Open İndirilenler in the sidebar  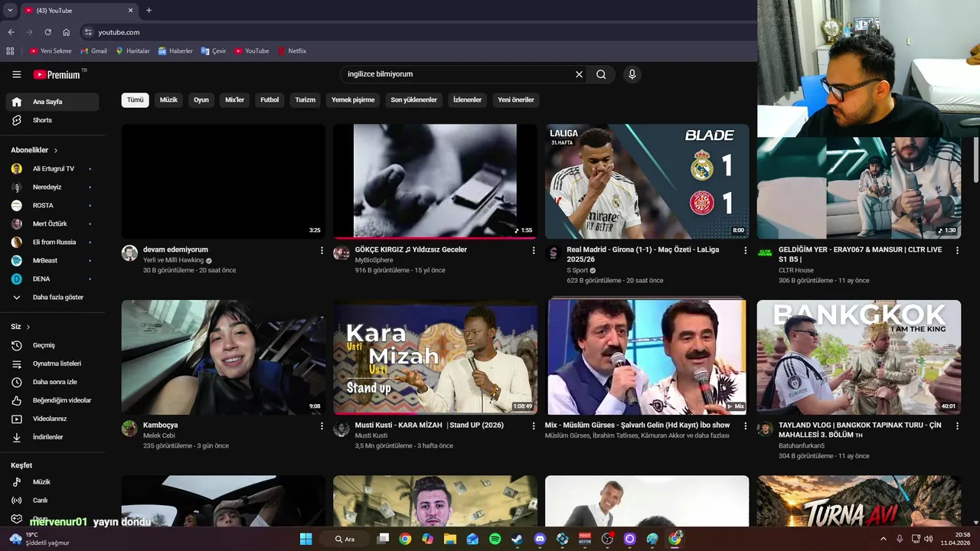tap(52, 437)
